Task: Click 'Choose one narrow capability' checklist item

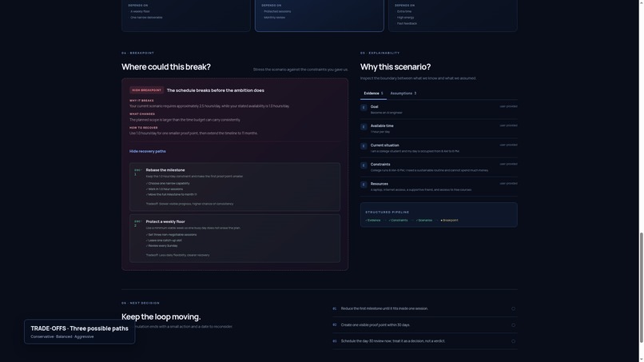Action: click(168, 183)
